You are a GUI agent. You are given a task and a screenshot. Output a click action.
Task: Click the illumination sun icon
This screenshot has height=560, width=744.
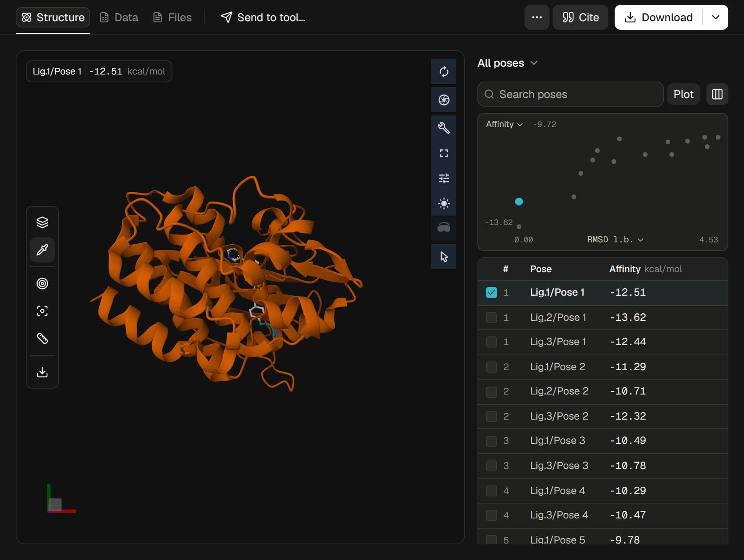(444, 204)
